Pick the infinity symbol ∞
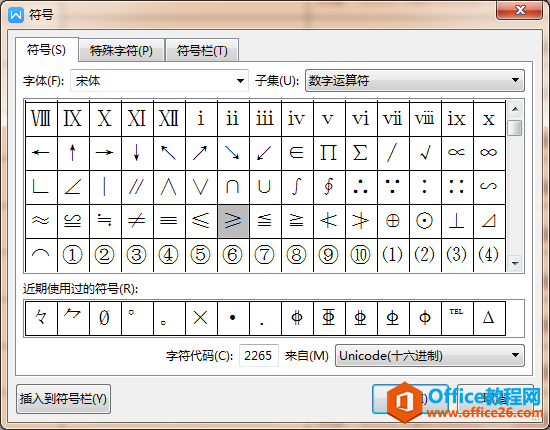 click(x=489, y=153)
